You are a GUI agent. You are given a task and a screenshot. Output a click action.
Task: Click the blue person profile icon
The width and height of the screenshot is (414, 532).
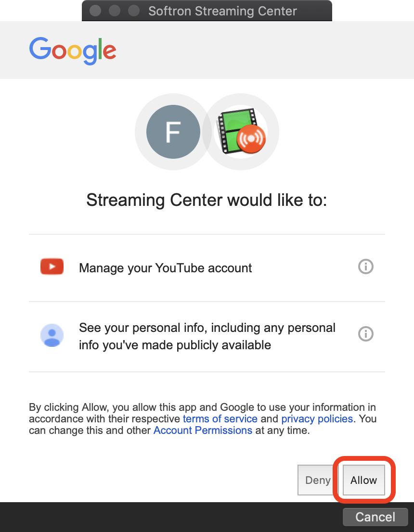[52, 335]
